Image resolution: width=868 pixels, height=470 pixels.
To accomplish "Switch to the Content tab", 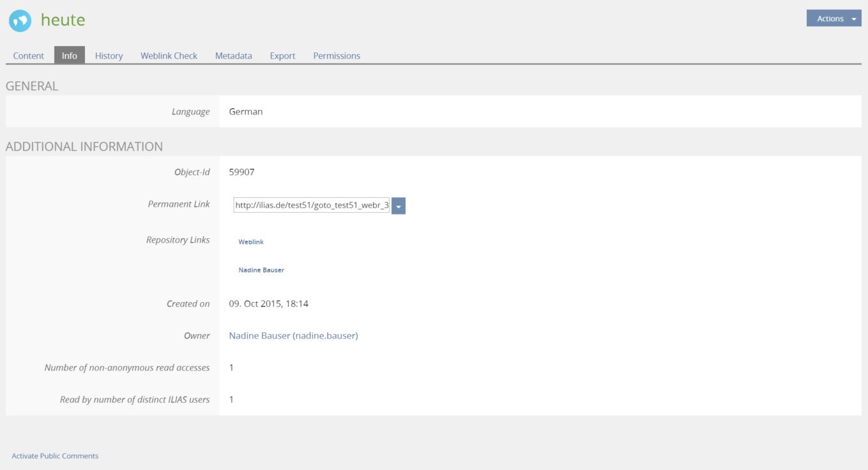I will pos(29,56).
